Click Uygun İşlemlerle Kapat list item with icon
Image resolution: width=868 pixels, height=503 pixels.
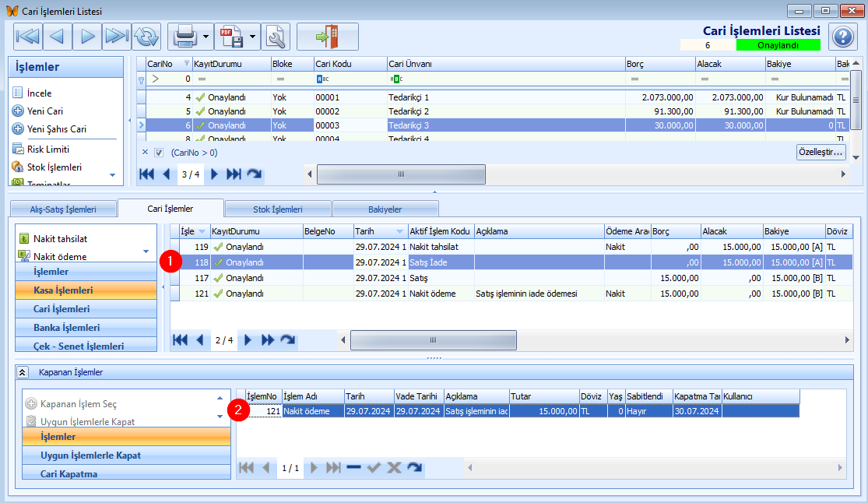[x=81, y=421]
